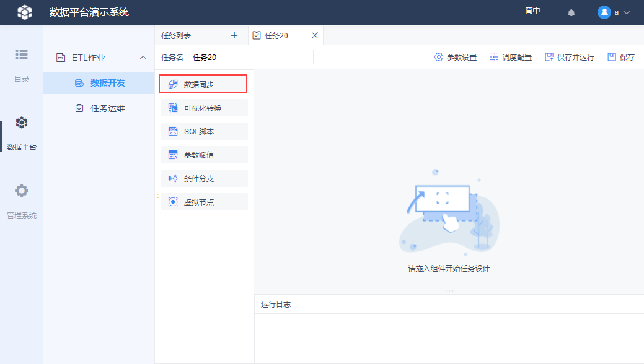Click the 任务名 input field
The width and height of the screenshot is (644, 364).
click(252, 57)
